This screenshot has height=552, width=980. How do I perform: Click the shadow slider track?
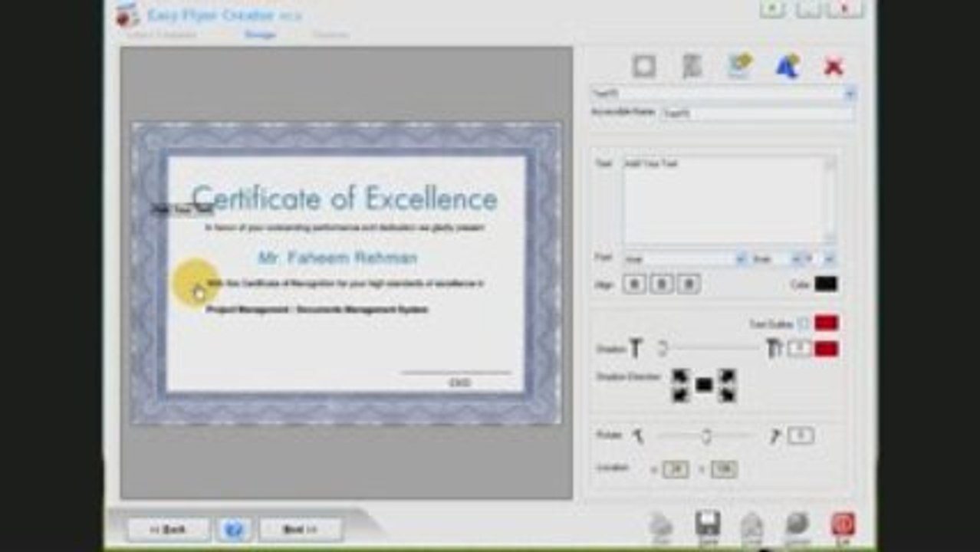tap(709, 349)
